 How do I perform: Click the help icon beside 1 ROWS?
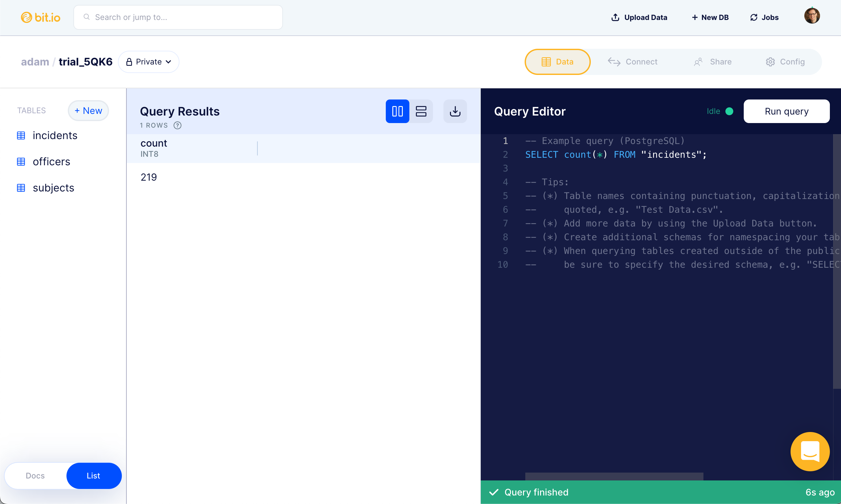178,125
